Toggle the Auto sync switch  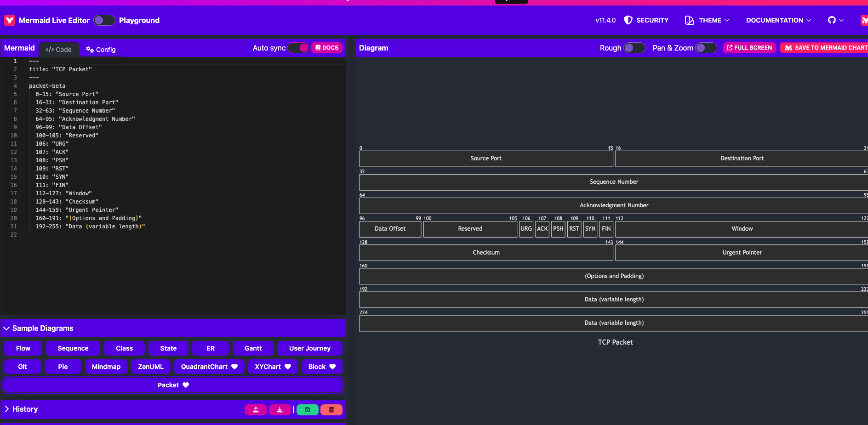(x=298, y=48)
